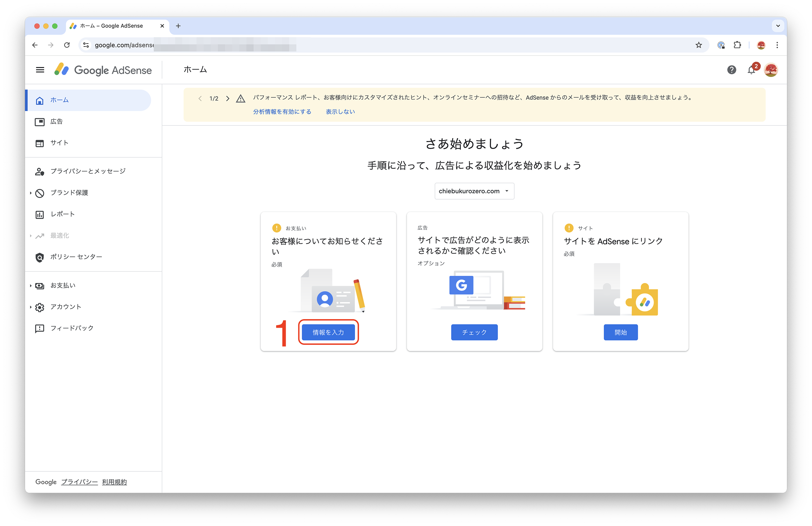Click the さあ始めましょう heading
The height and width of the screenshot is (526, 812).
point(474,144)
